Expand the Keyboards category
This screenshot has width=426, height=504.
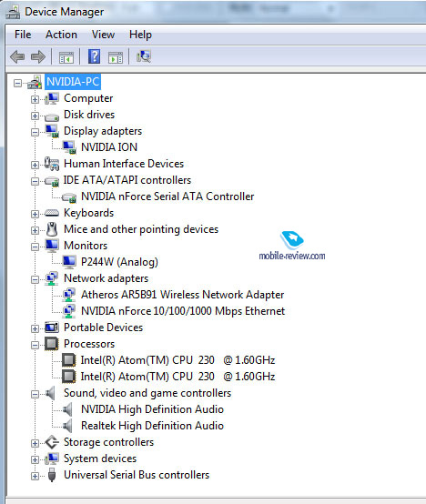(35, 214)
